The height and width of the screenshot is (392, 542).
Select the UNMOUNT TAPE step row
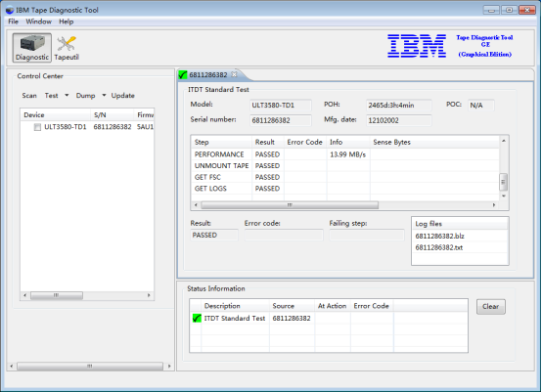click(345, 166)
